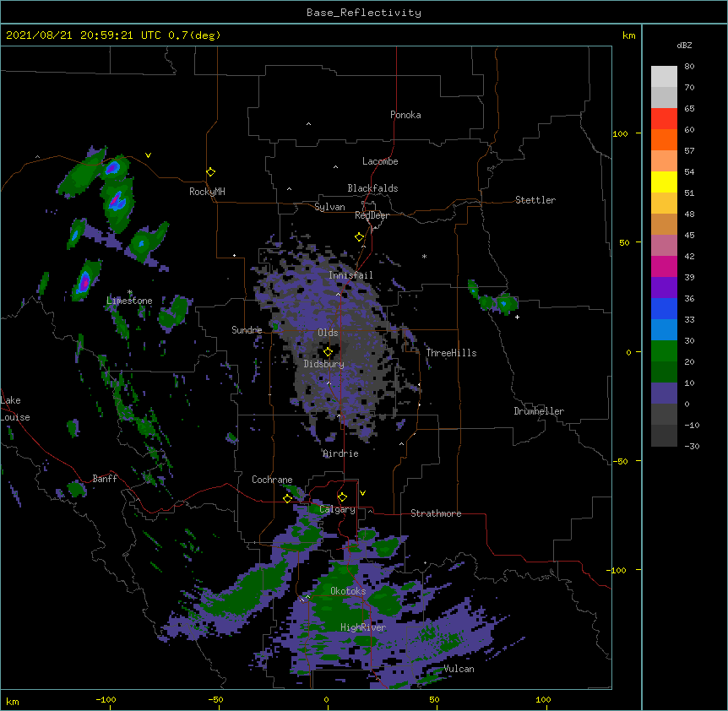Click the 100 tick label on the right axis
The width and height of the screenshot is (728, 711).
[x=620, y=133]
